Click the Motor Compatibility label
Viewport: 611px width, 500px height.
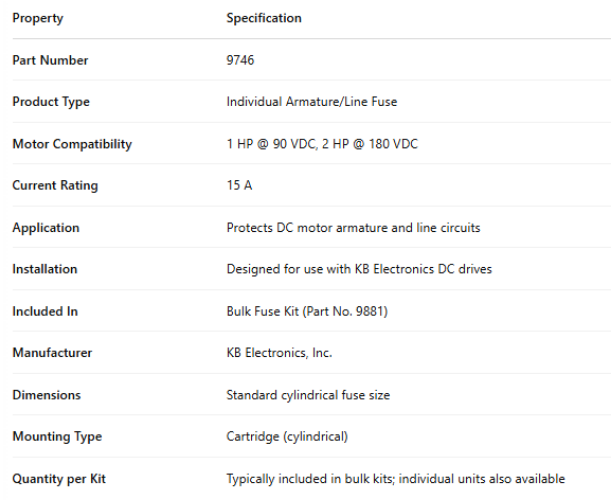(x=72, y=144)
